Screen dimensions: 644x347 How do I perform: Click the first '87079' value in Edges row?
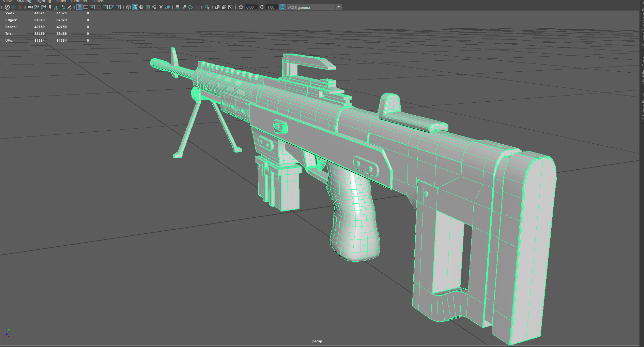(40, 20)
